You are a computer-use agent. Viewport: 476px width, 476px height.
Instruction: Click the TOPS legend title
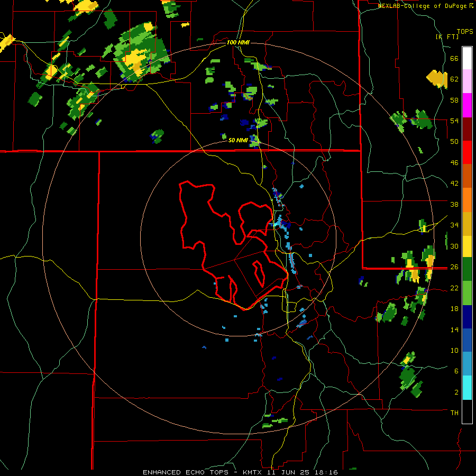tap(465, 31)
